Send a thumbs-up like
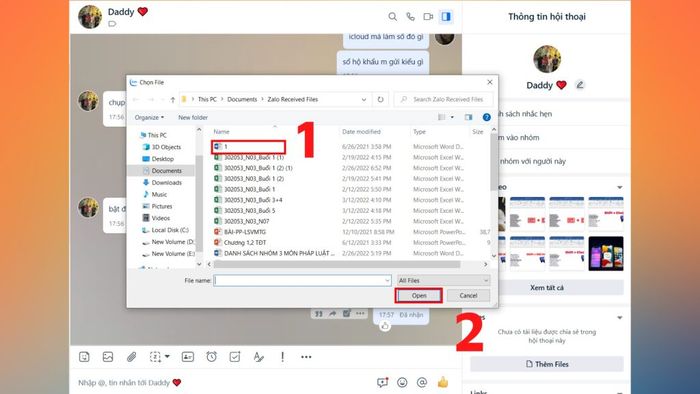This screenshot has width=700, height=394. coord(443,382)
